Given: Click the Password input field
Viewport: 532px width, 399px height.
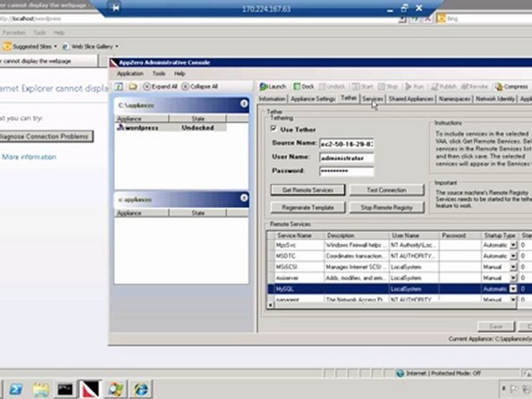Looking at the screenshot, I should [346, 171].
